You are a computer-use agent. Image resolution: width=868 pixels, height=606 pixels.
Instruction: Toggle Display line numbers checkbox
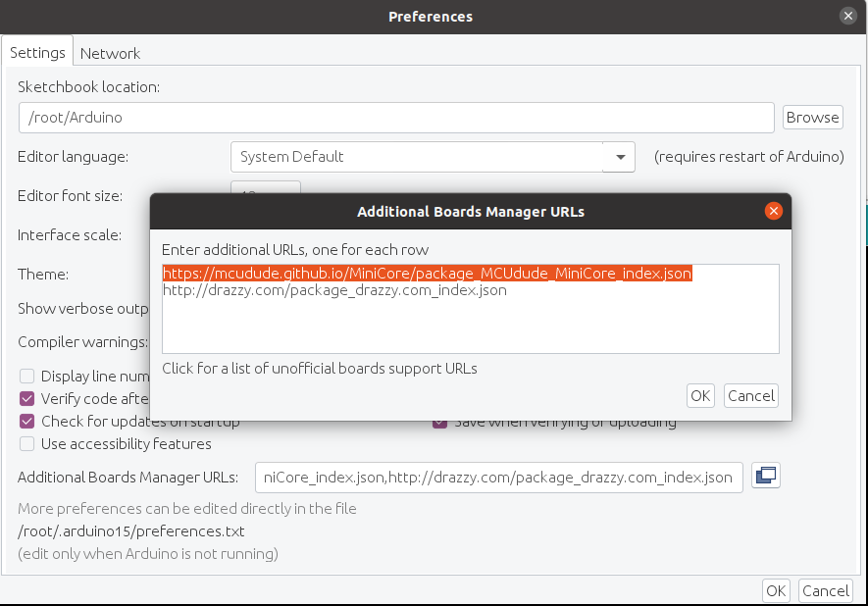tap(27, 377)
